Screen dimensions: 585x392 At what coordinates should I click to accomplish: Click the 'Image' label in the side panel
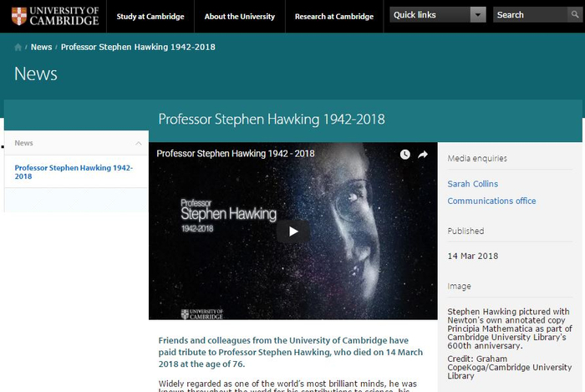460,287
